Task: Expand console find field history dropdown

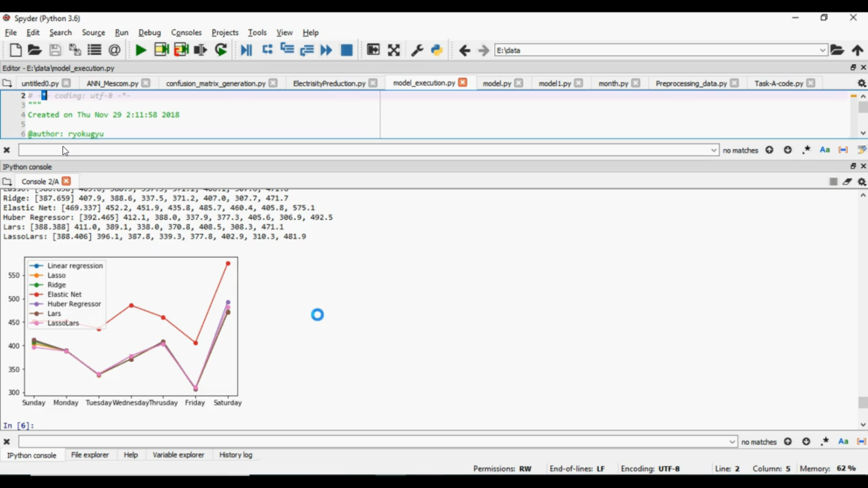Action: tap(732, 442)
